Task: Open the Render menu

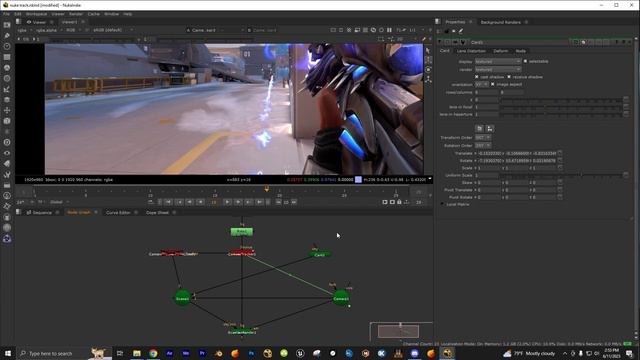Action: pyautogui.click(x=76, y=14)
